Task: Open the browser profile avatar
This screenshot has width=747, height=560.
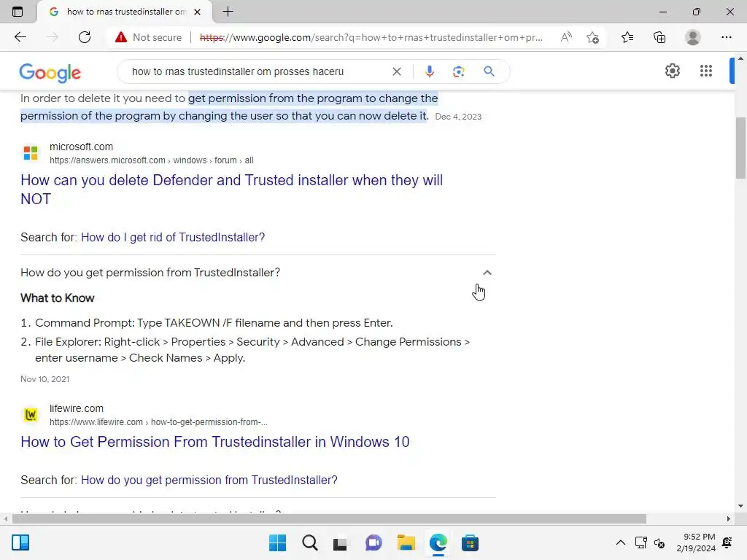Action: coord(693,37)
